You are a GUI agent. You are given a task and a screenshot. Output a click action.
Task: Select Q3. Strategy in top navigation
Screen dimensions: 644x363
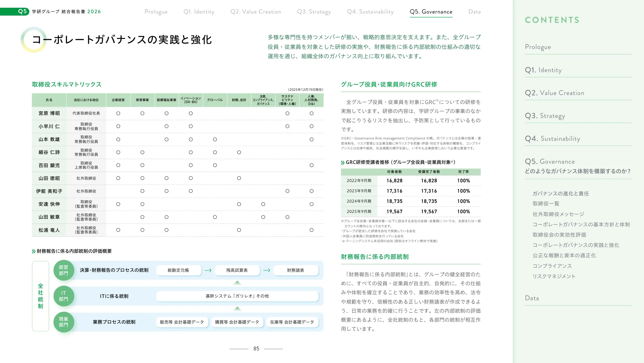click(314, 12)
